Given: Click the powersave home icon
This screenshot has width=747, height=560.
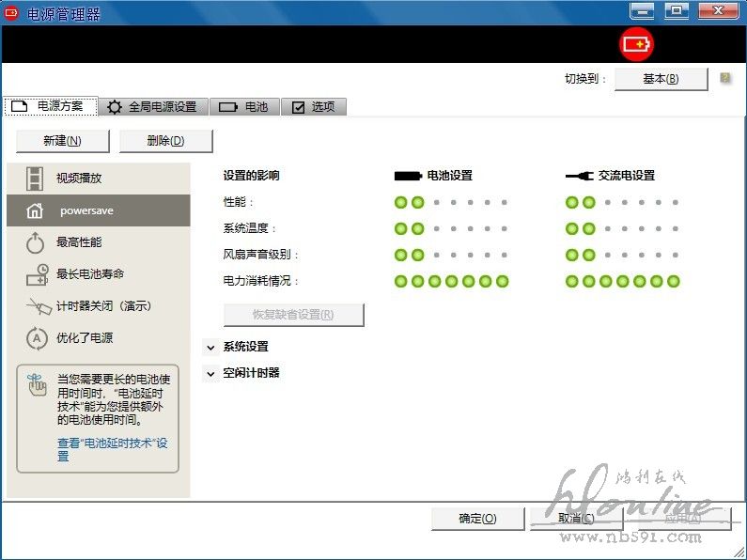Looking at the screenshot, I should [35, 210].
